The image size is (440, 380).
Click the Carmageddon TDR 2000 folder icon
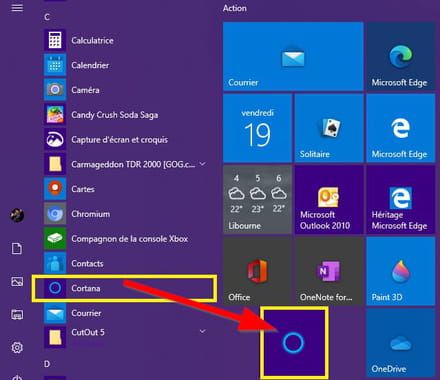(x=55, y=164)
